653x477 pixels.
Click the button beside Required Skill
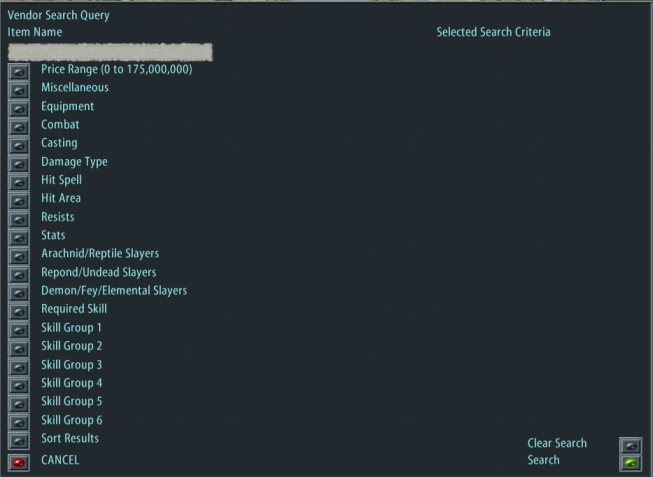pyautogui.click(x=19, y=312)
